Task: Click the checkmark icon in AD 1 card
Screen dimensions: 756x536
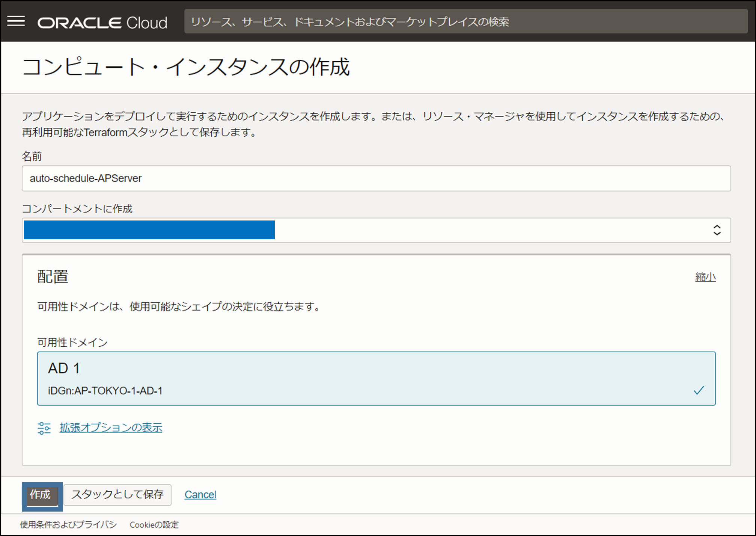Action: click(699, 391)
